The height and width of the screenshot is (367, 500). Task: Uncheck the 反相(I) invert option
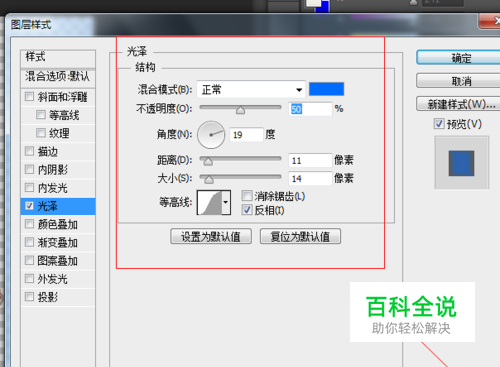click(x=247, y=210)
